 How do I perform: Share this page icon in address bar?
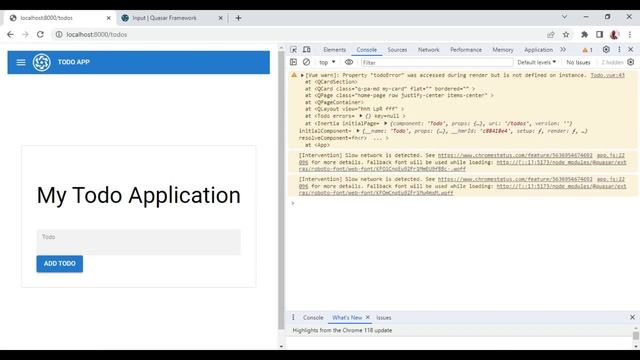(551, 35)
